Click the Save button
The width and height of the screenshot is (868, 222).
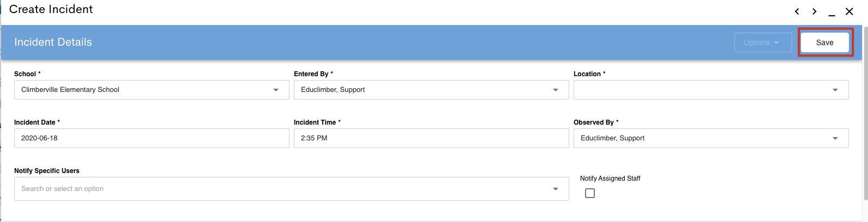[825, 42]
